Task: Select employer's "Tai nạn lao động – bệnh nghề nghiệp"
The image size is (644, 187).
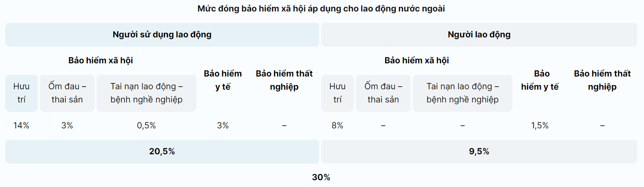Action: coord(146,93)
